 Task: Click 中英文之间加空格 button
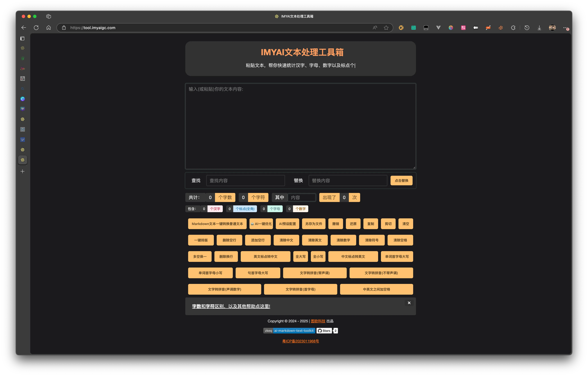(x=376, y=289)
